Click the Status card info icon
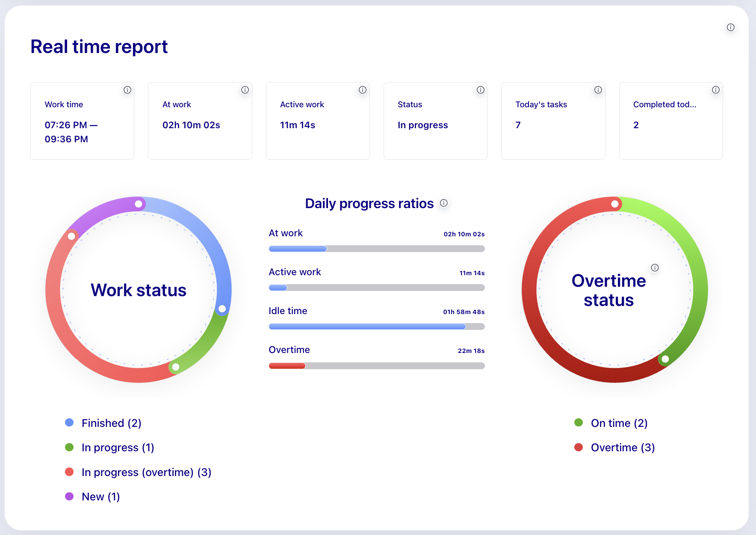The width and height of the screenshot is (756, 535). coord(481,90)
